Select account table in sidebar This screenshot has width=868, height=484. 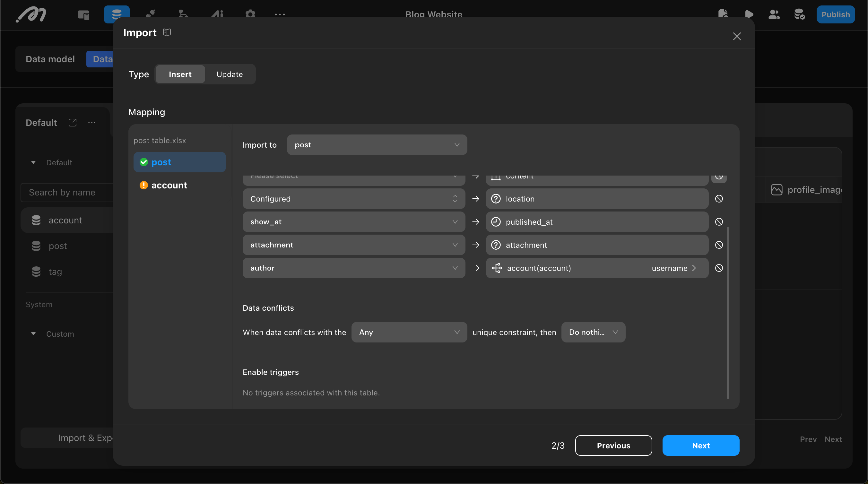pos(67,220)
